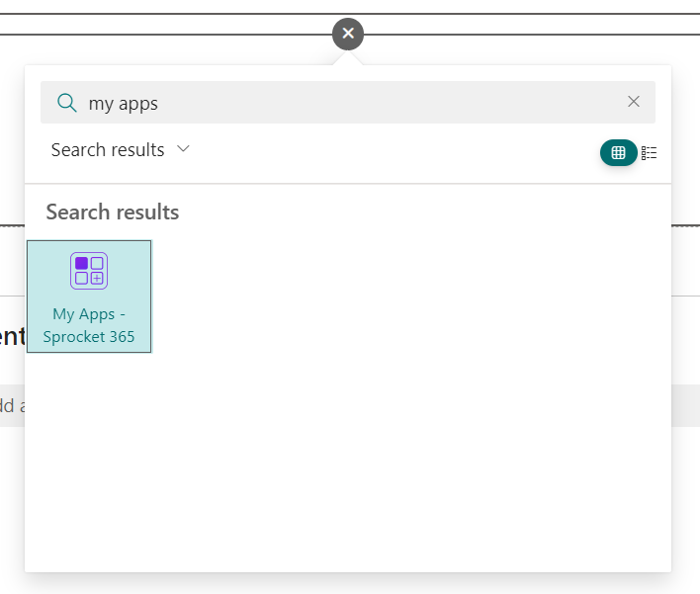The height and width of the screenshot is (594, 700).
Task: Switch to grid view layout
Action: 618,152
